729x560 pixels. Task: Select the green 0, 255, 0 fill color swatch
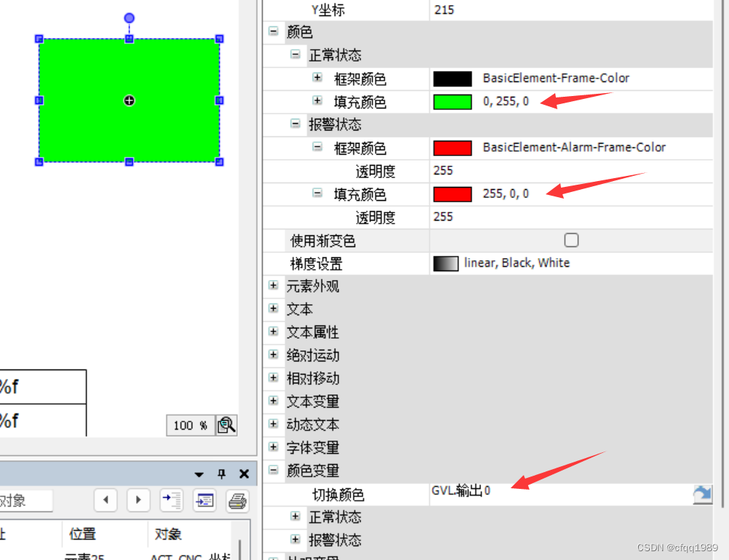[x=453, y=102]
